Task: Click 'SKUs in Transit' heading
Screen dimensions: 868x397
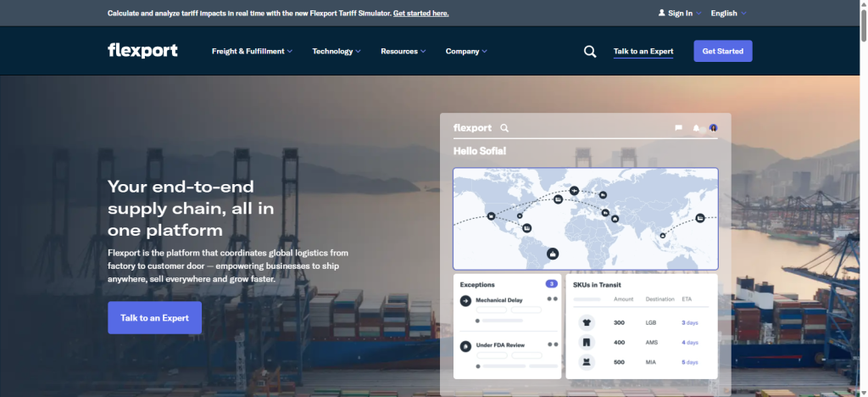Action: pyautogui.click(x=597, y=285)
